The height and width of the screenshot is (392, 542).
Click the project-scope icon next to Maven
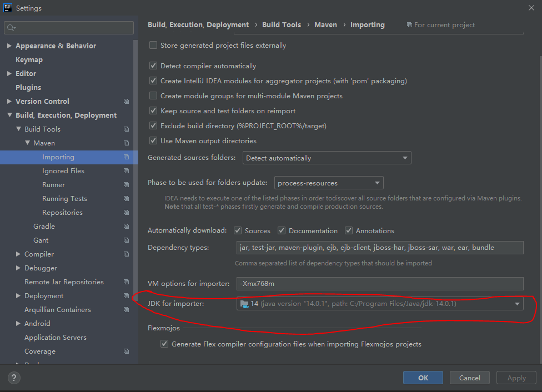tap(126, 143)
